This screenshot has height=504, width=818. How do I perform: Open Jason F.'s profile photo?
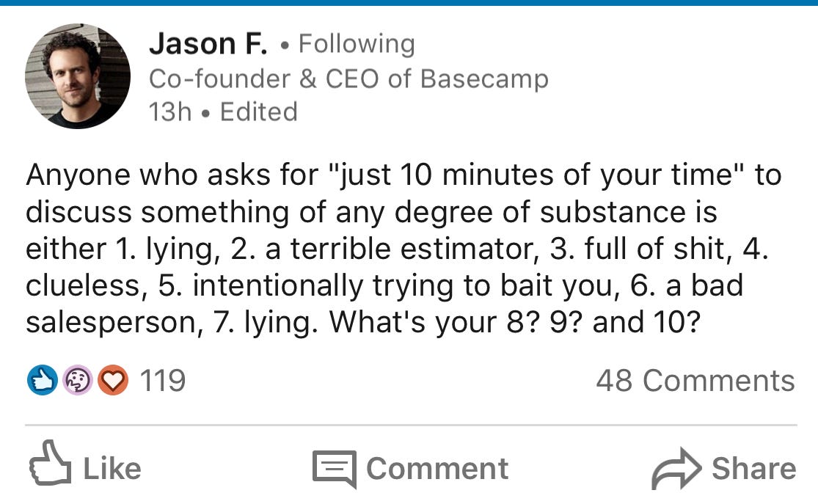pyautogui.click(x=78, y=76)
